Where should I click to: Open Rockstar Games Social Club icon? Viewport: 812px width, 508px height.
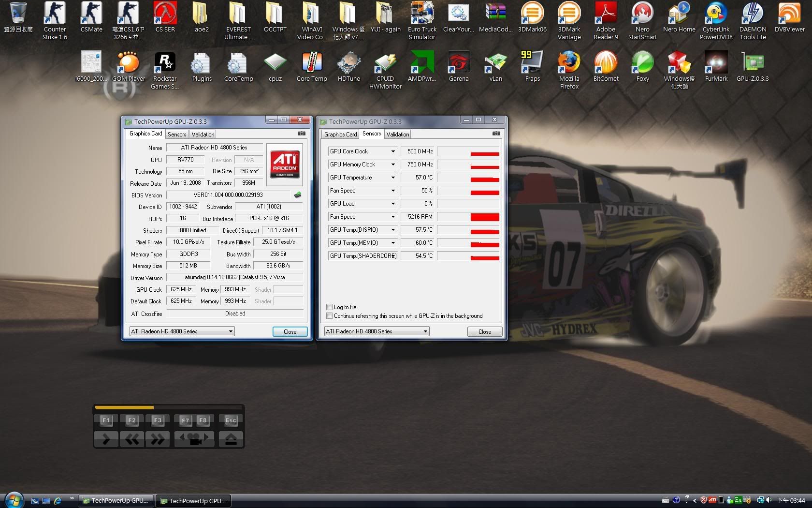[x=165, y=71]
